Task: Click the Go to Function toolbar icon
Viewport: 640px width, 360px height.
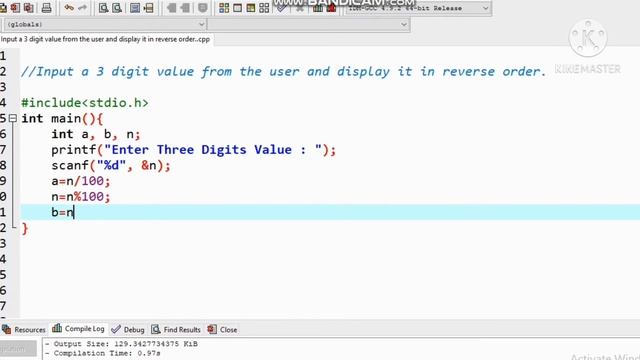Action: [x=135, y=8]
